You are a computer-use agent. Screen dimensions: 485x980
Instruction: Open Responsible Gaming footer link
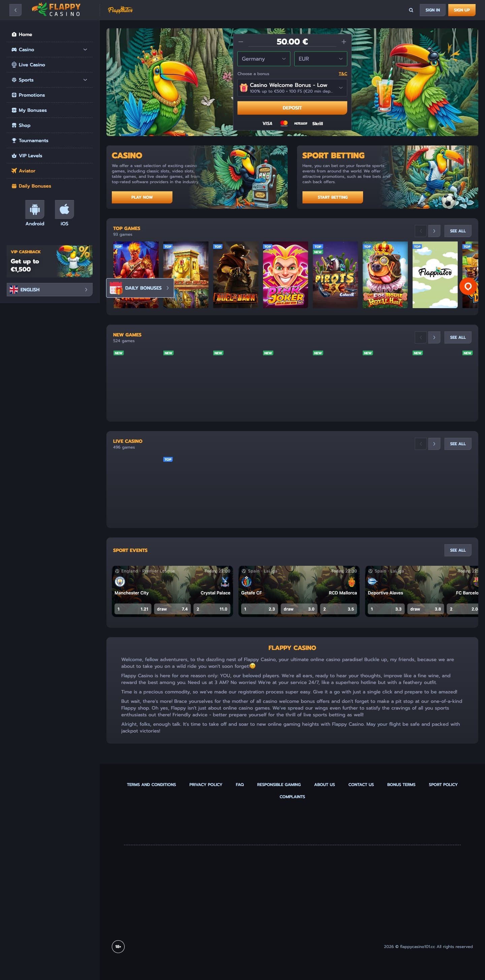[279, 784]
